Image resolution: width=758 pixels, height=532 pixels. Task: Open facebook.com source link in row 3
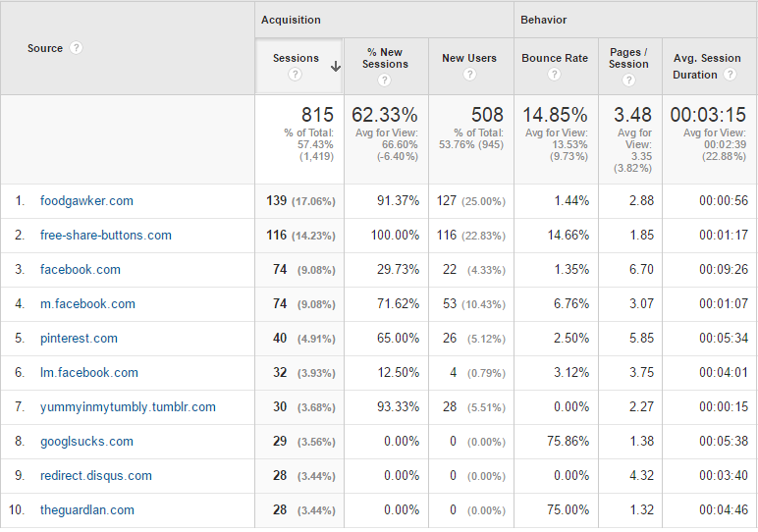[81, 270]
